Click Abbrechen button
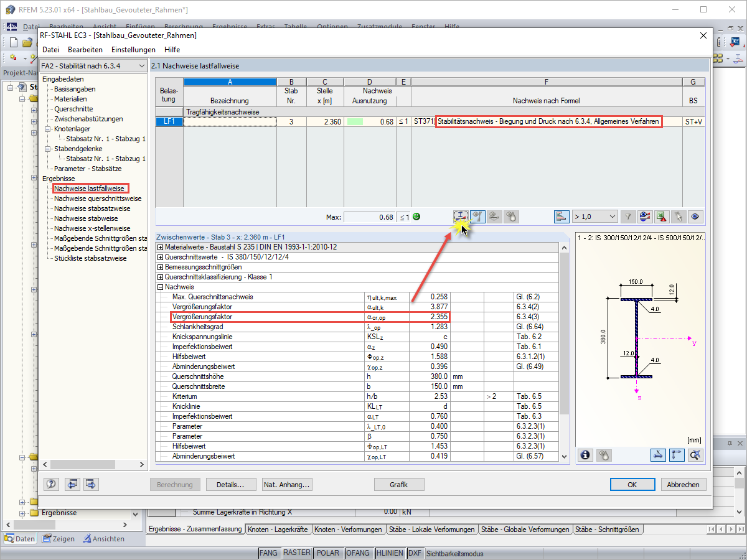The width and height of the screenshot is (747, 560). [683, 485]
